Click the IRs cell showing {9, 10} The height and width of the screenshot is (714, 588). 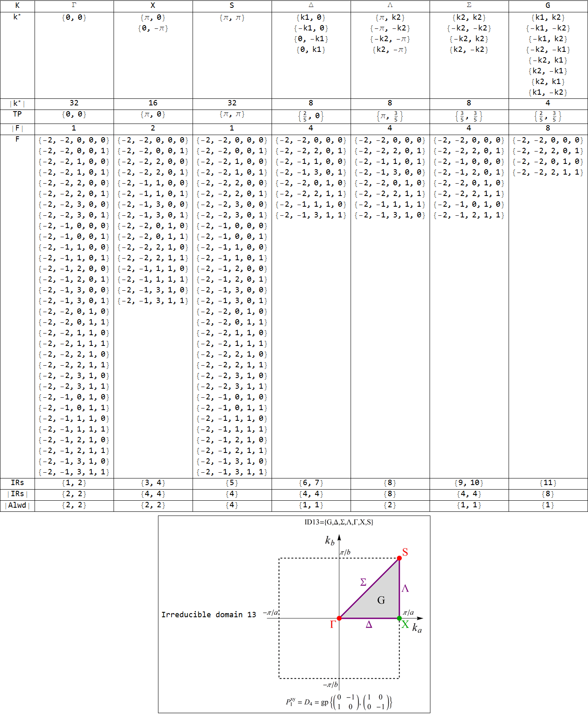point(469,483)
